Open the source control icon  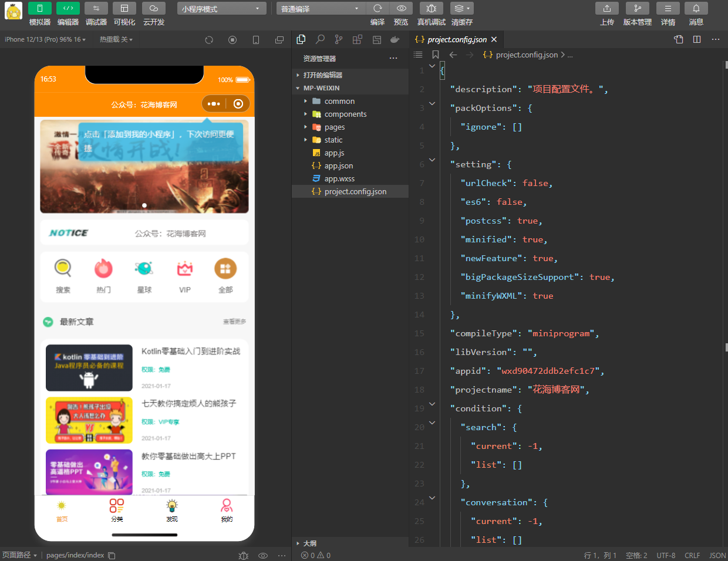(339, 39)
